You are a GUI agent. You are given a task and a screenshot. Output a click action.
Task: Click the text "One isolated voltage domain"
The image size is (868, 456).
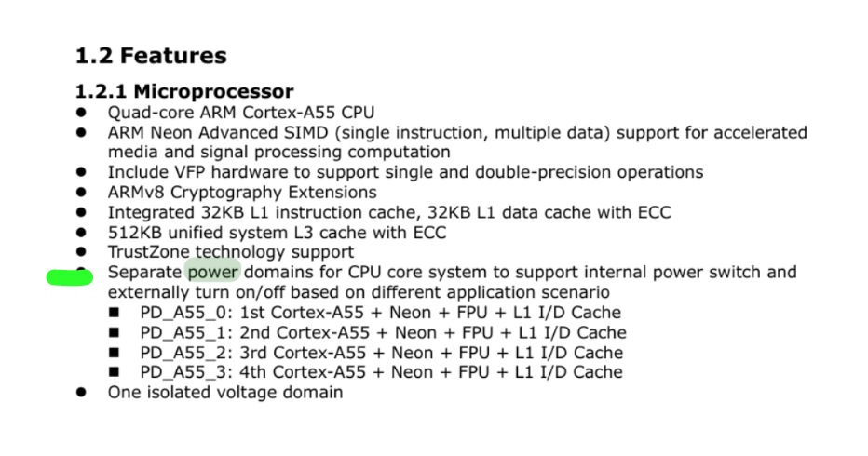tap(225, 393)
